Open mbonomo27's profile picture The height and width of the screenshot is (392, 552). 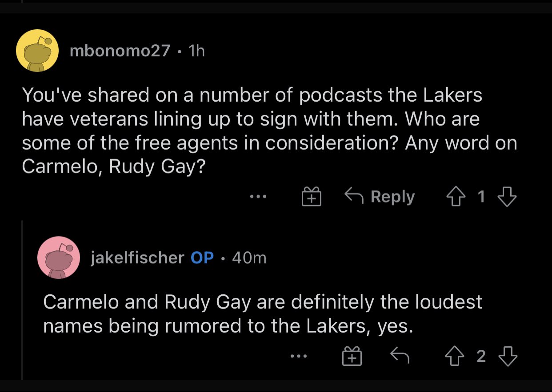pyautogui.click(x=37, y=50)
